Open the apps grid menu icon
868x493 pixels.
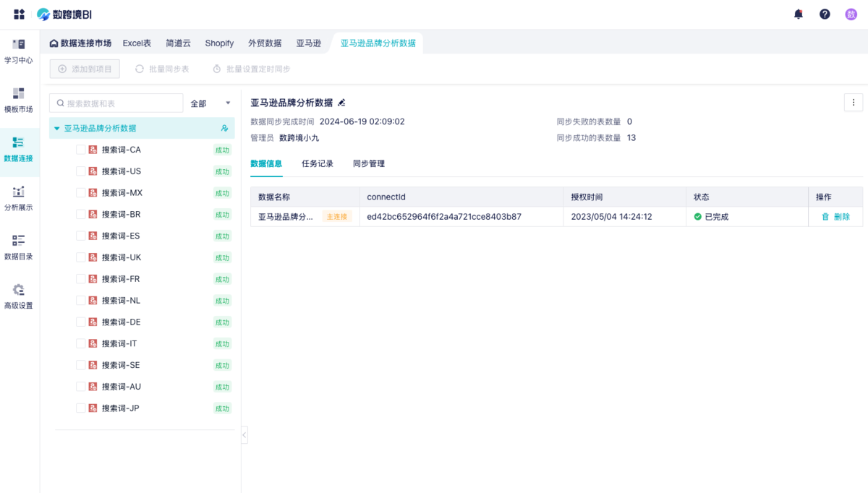pyautogui.click(x=20, y=14)
